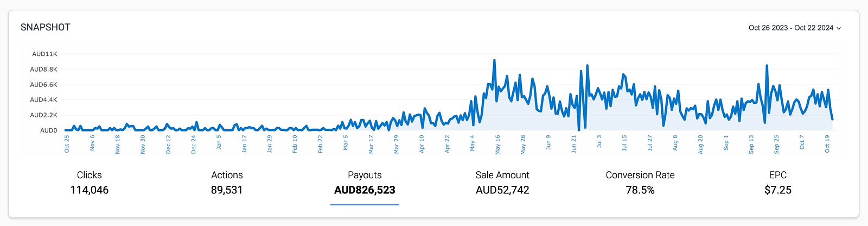Click the SNAPSHOT panel heading

click(x=46, y=27)
